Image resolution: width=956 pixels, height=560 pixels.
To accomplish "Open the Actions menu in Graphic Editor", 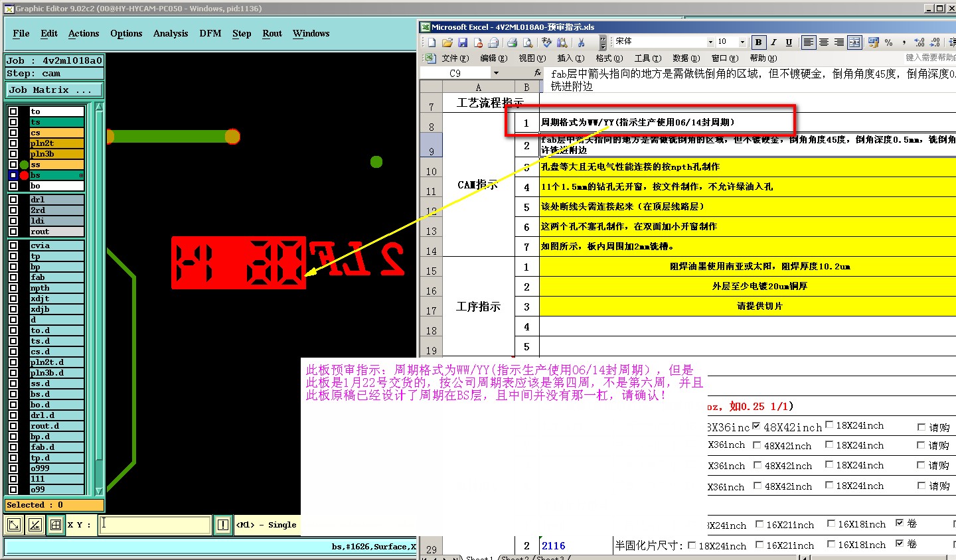I will (84, 33).
